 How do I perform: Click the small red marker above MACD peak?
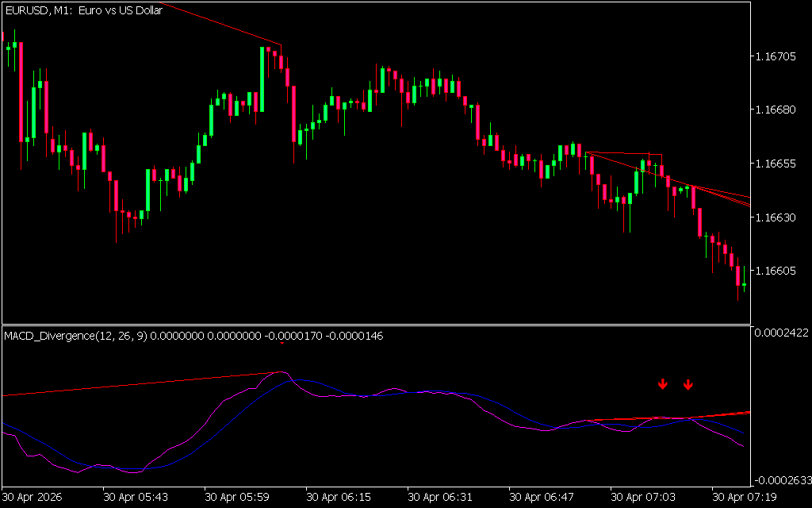282,343
